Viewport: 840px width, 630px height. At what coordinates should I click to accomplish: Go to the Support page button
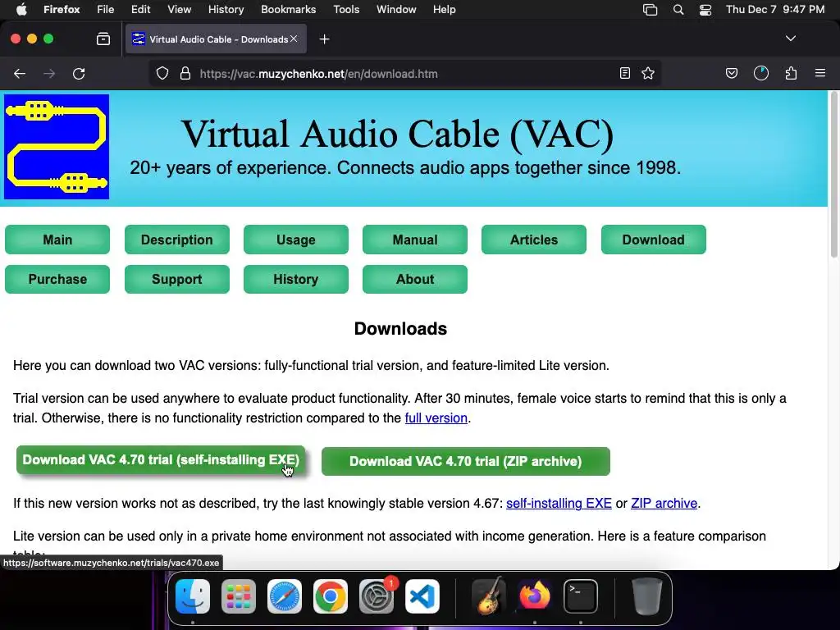(177, 279)
